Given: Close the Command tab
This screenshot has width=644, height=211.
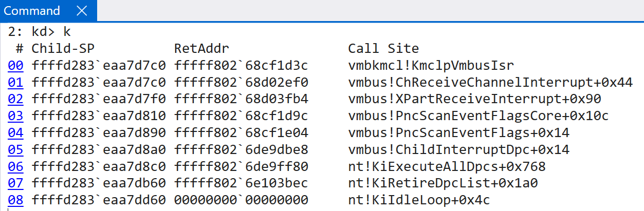Looking at the screenshot, I should [x=82, y=11].
